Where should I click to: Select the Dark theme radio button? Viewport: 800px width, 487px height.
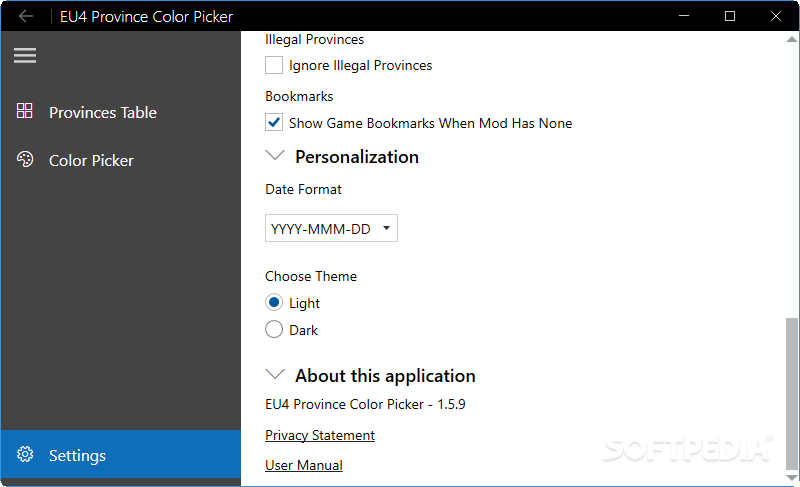tap(274, 329)
